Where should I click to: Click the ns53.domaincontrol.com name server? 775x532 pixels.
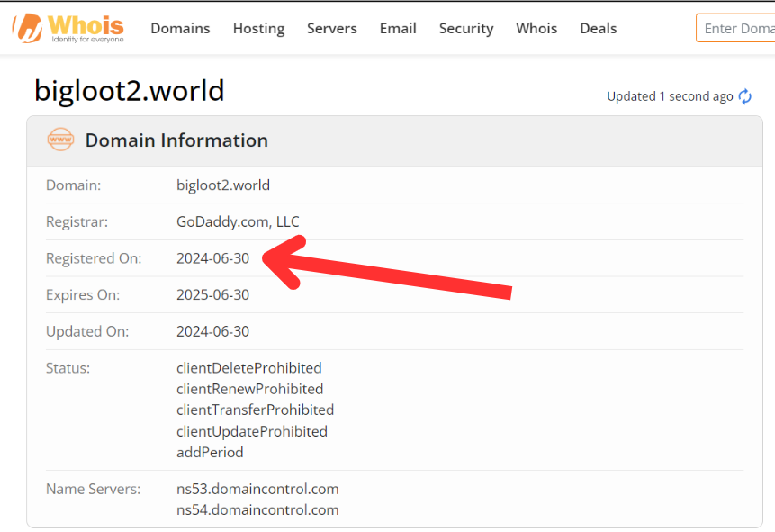click(x=257, y=489)
